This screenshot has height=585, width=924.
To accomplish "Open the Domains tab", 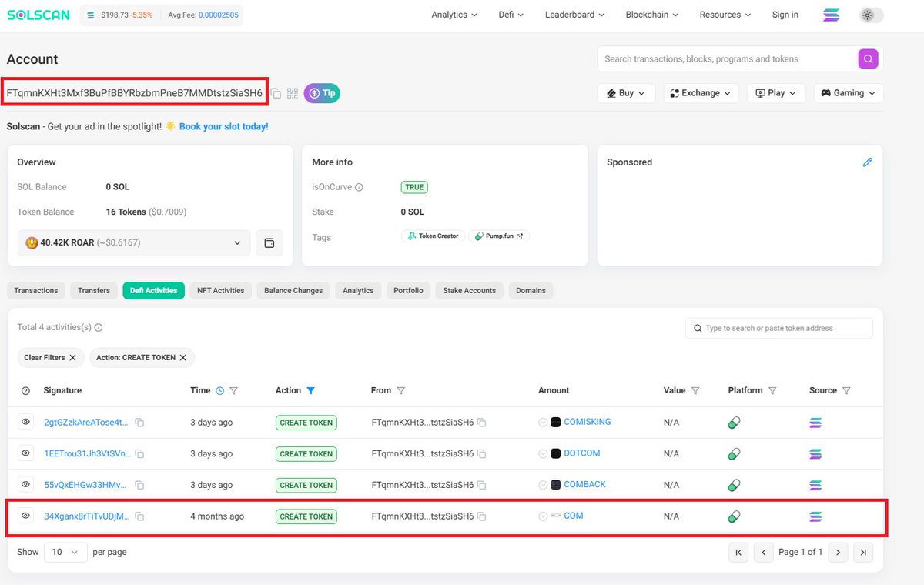I will tap(531, 291).
